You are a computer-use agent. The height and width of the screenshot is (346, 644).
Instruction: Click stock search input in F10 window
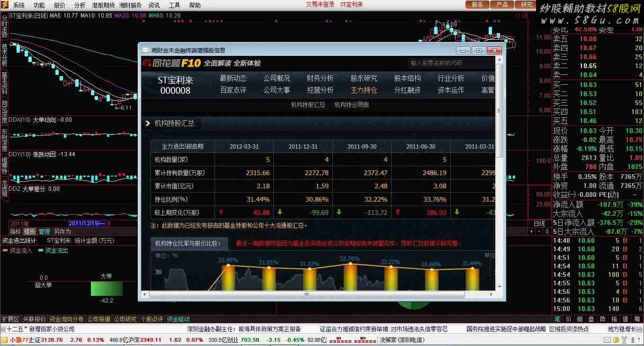(451, 62)
